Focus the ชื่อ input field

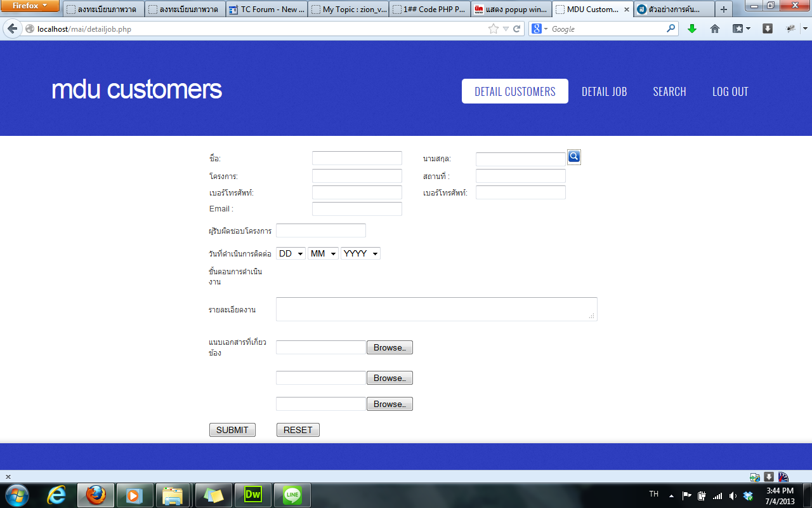[x=357, y=158]
